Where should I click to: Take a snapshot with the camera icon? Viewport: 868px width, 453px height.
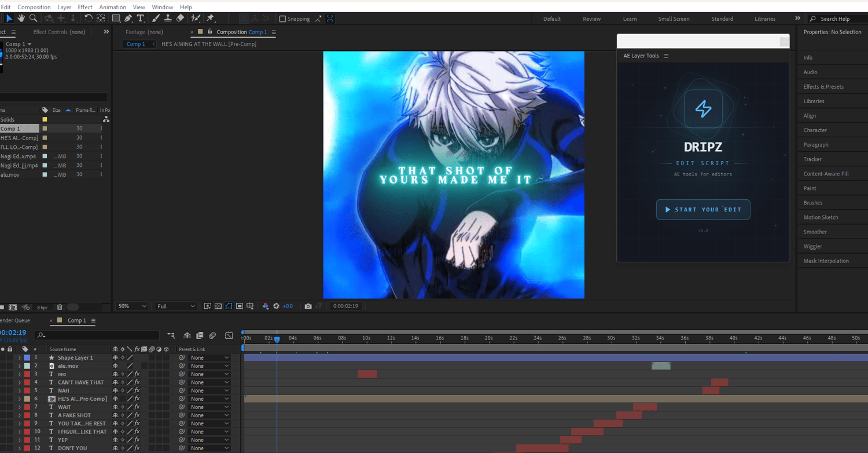(308, 306)
